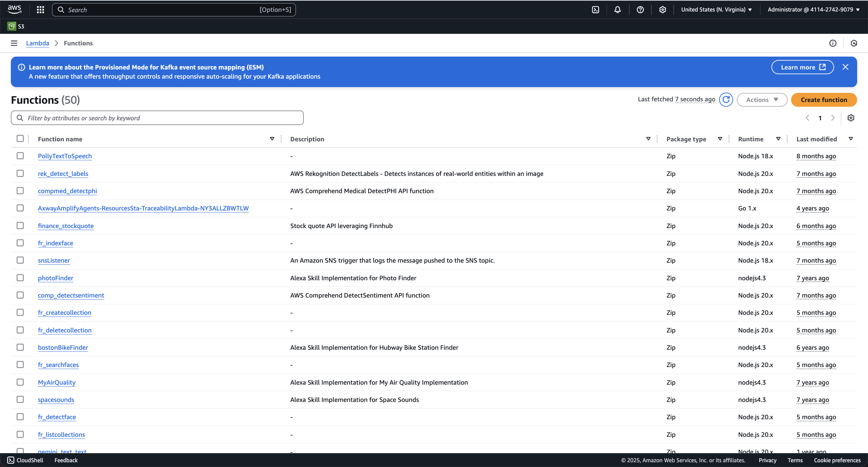The image size is (868, 467).
Task: Toggle the select-all functions checkbox
Action: click(20, 139)
